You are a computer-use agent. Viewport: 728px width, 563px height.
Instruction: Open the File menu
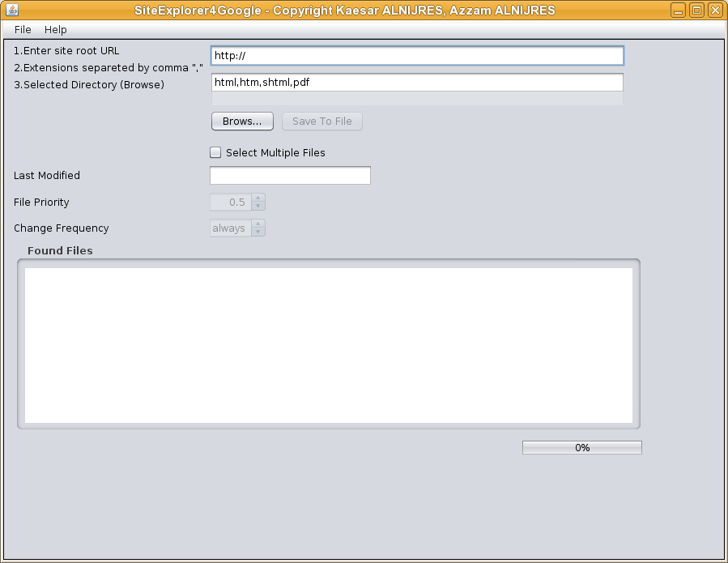[x=23, y=30]
